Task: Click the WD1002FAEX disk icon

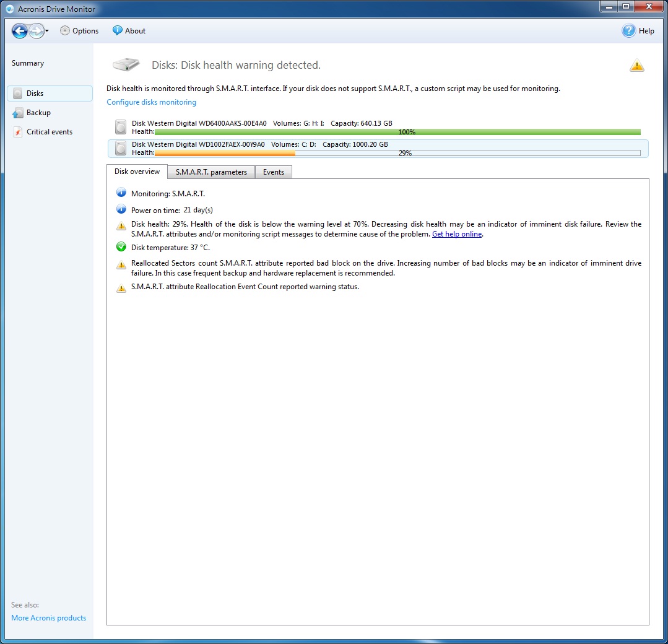Action: click(121, 149)
